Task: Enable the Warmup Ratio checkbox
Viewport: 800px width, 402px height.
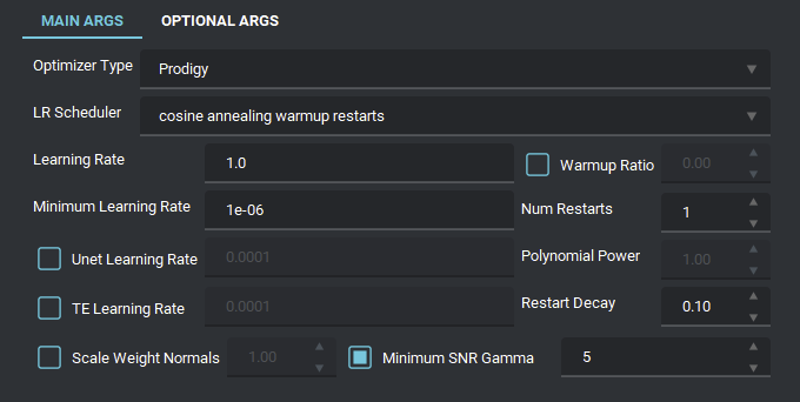Action: click(538, 165)
